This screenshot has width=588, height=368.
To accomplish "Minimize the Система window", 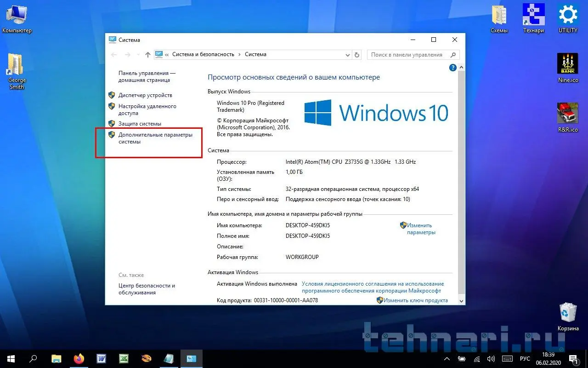I will [412, 40].
